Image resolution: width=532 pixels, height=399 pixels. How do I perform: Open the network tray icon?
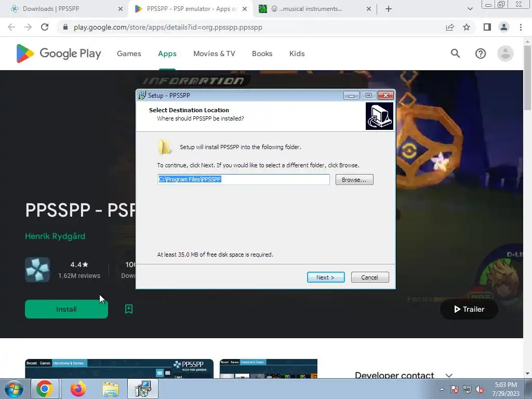pos(467,390)
